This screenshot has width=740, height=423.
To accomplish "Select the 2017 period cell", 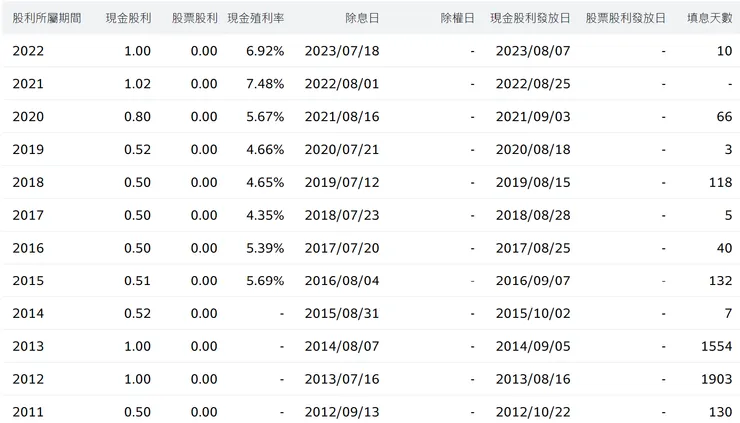I will (28, 215).
